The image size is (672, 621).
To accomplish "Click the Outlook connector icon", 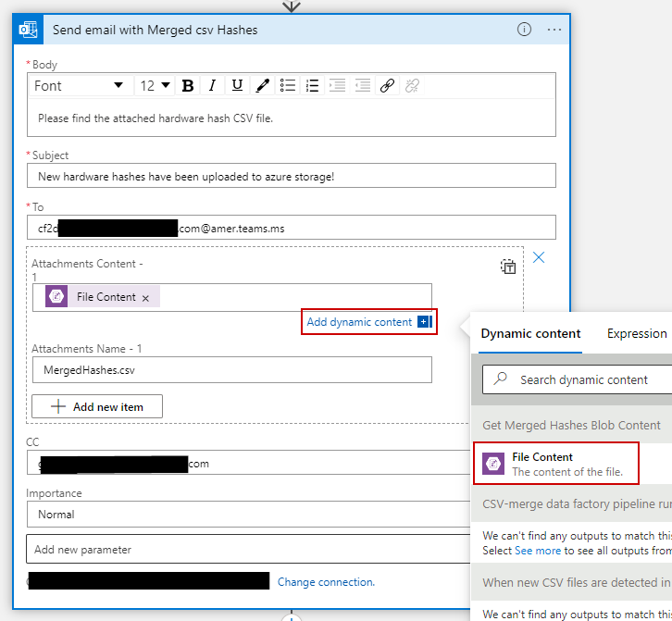I will pos(26,30).
